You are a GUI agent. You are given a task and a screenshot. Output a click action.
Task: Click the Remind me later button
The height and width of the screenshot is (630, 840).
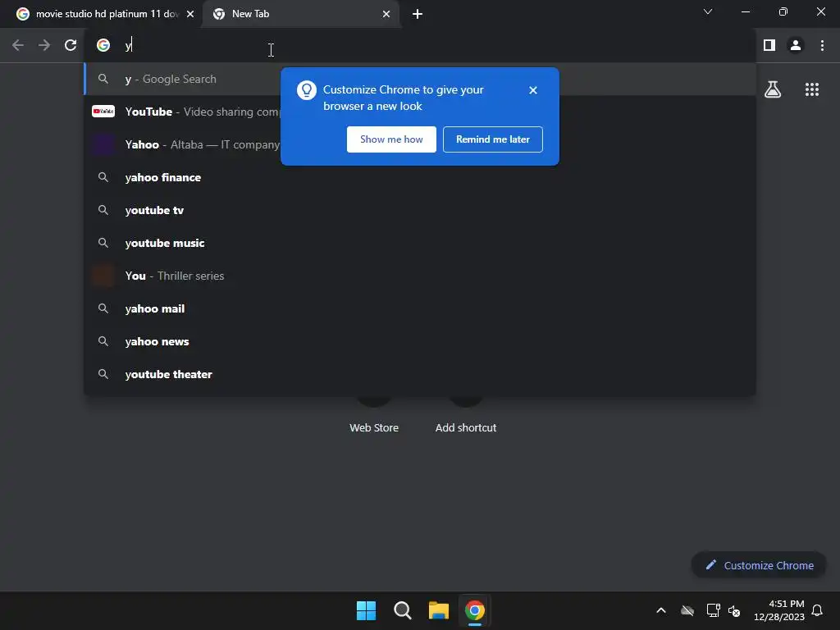click(492, 139)
